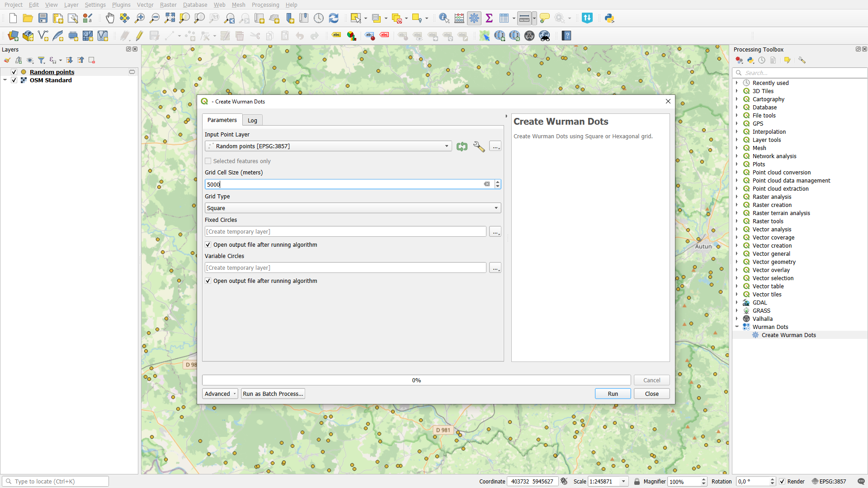The height and width of the screenshot is (488, 868).
Task: Click the Advanced dropdown button
Action: tap(220, 393)
